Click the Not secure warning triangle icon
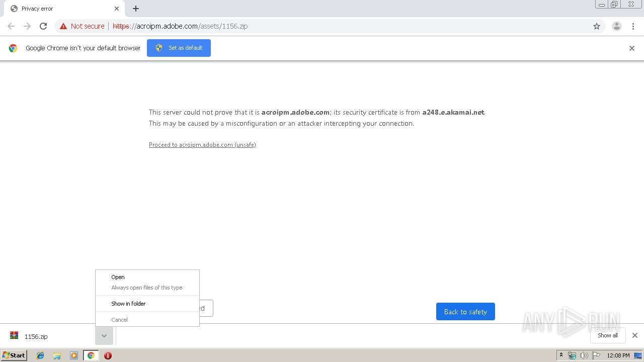 [x=63, y=26]
